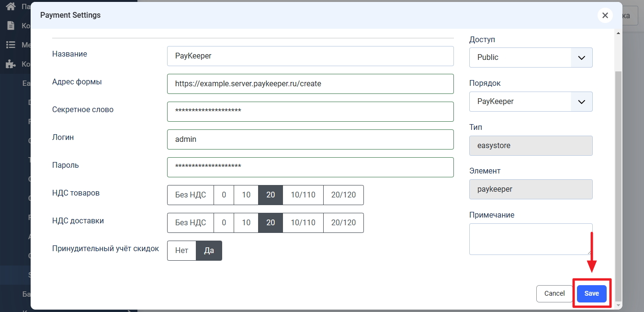Click into the Секретное слово field
Viewport: 644px width, 312px height.
coord(310,112)
